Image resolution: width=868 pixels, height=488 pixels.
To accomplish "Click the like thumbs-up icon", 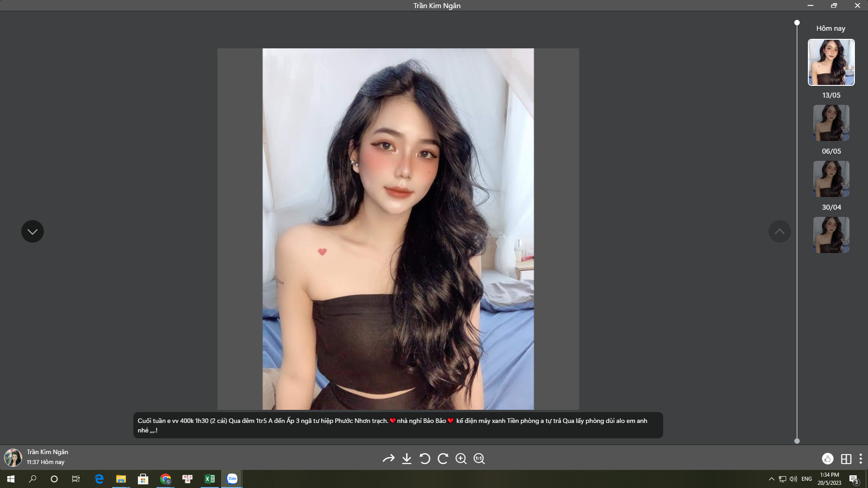I will tap(827, 459).
